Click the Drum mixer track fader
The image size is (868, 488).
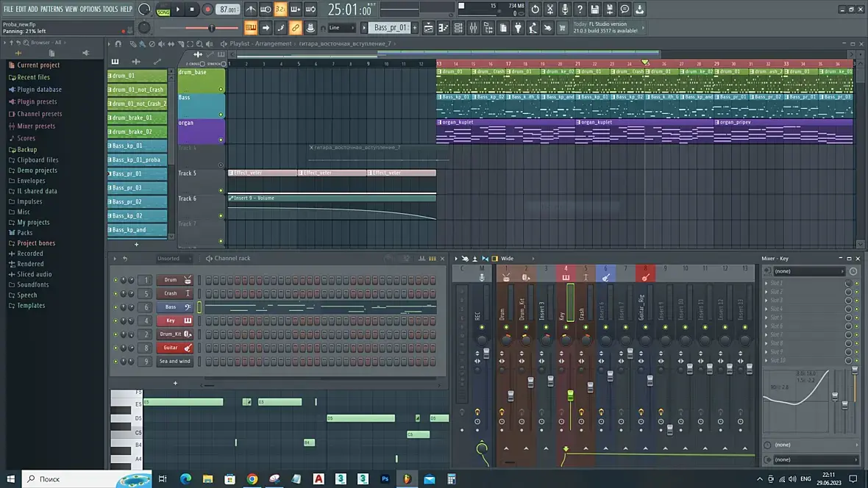(x=511, y=395)
